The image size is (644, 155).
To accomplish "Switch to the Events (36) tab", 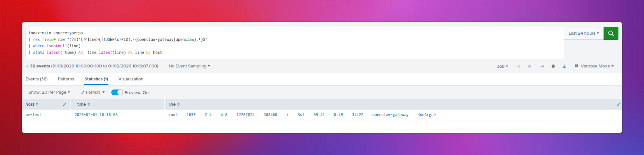I will click(37, 79).
